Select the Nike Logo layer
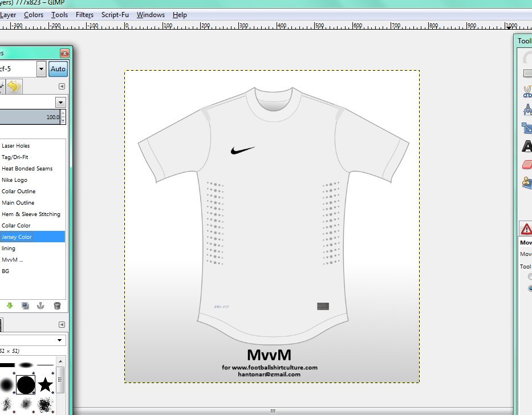The image size is (532, 415). click(x=15, y=180)
